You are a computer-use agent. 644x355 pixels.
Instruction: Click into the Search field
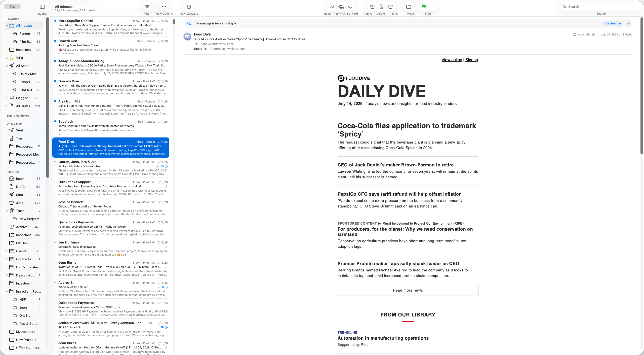coord(601,7)
